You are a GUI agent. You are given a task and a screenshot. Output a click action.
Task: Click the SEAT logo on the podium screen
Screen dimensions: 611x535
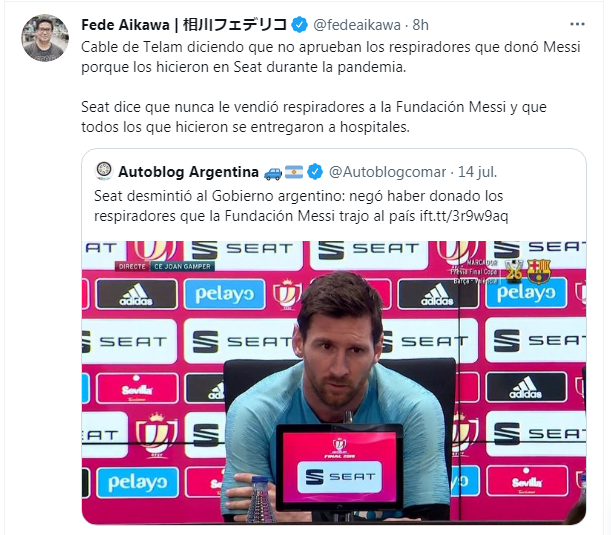[340, 476]
